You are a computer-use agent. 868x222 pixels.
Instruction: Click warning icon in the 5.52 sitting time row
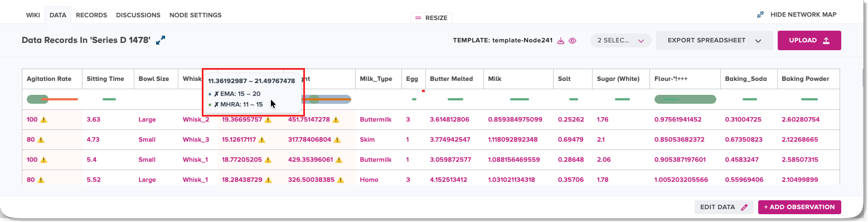pos(40,180)
